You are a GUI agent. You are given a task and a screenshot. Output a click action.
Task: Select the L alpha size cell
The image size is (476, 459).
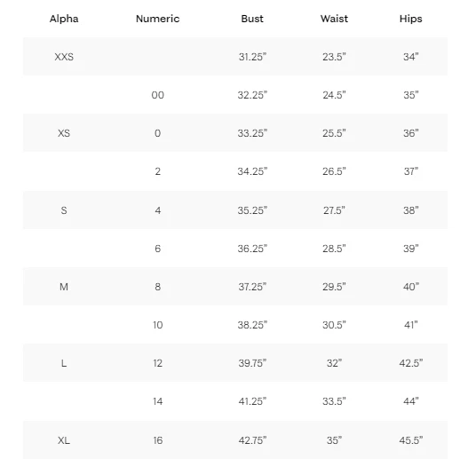[64, 363]
